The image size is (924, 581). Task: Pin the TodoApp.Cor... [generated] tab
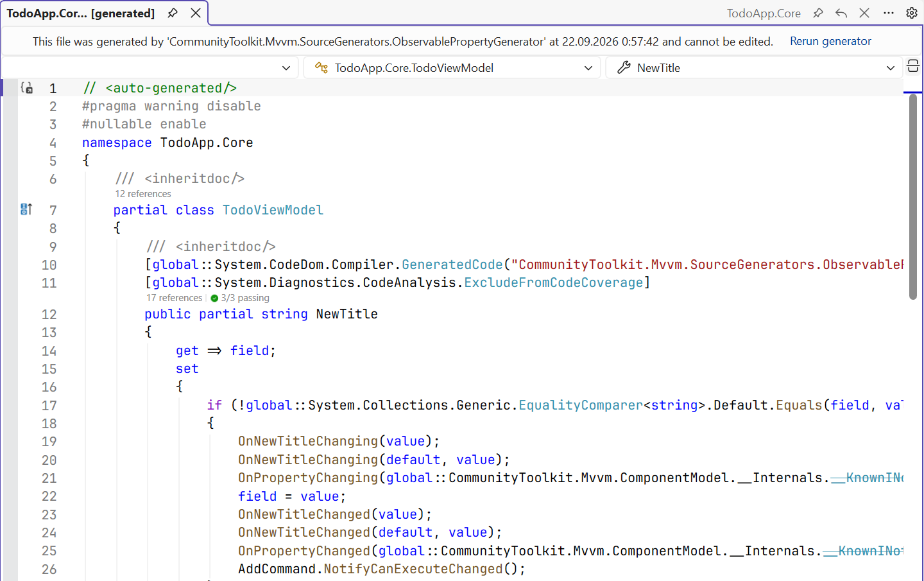coord(173,13)
